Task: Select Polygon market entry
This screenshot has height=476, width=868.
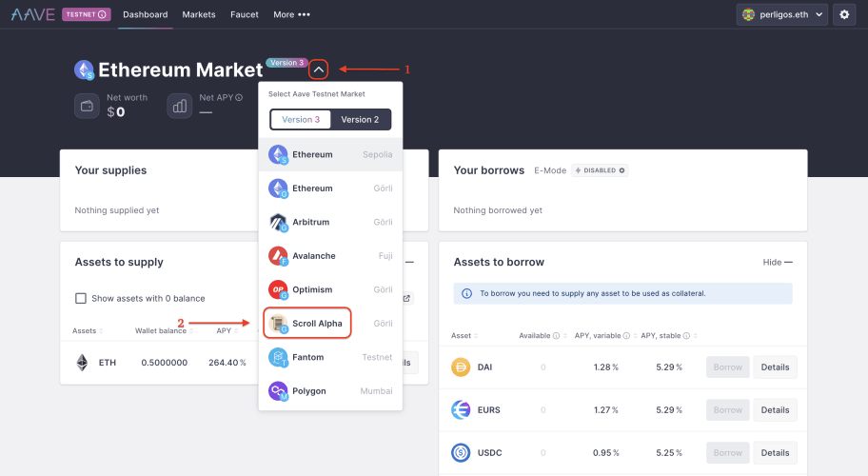Action: (x=330, y=390)
